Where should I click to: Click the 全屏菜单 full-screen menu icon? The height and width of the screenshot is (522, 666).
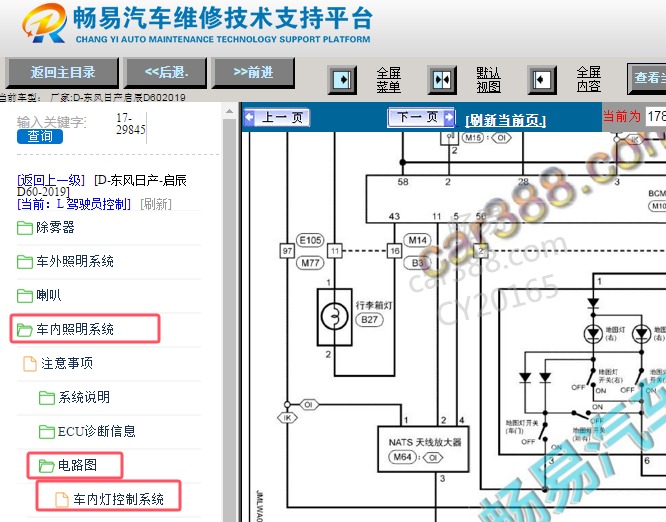pos(342,80)
